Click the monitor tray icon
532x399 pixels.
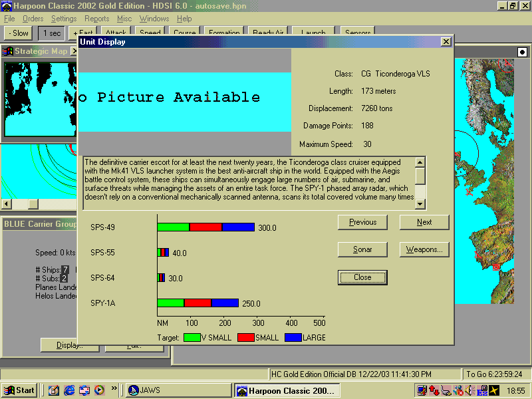[422, 390]
